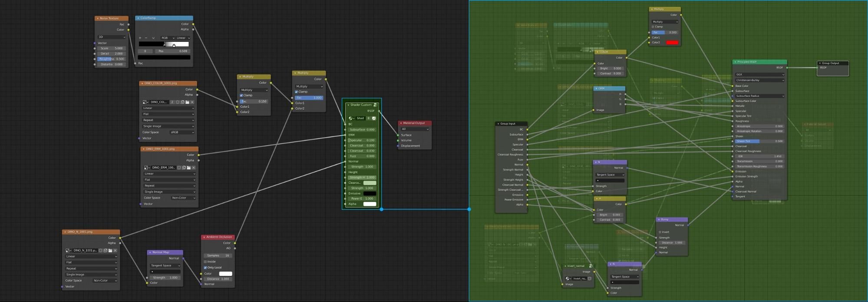Open image browse icon on DINO_COLOR node
Image resolution: width=868 pixels, height=302 pixels.
click(145, 102)
